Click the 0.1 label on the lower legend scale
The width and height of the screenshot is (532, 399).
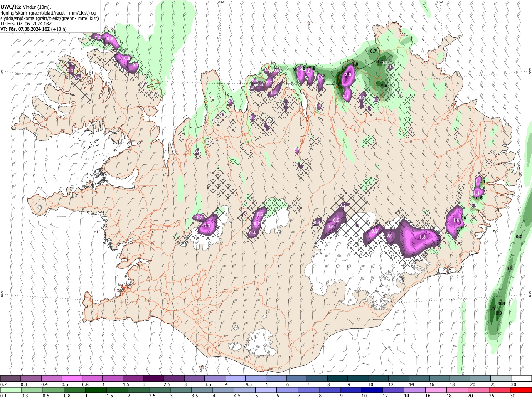[x=3, y=396]
